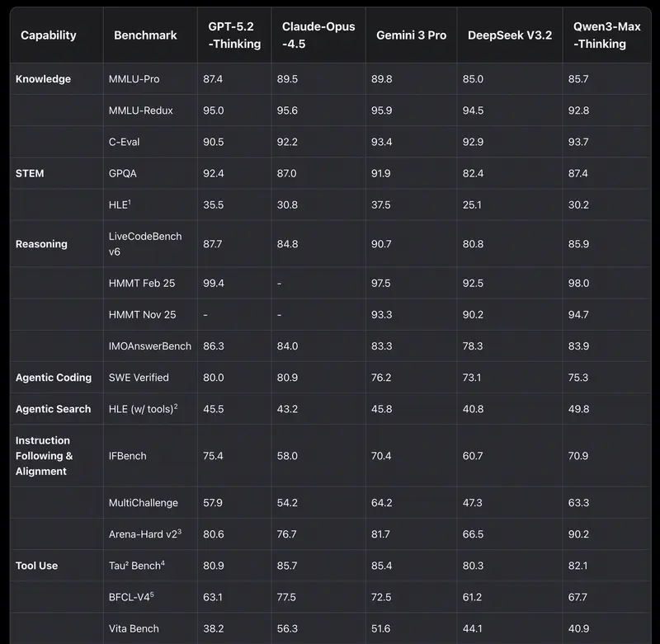Select the 99.4 score in HMMT Feb 25 row
The height and width of the screenshot is (644, 660).
[x=214, y=284]
